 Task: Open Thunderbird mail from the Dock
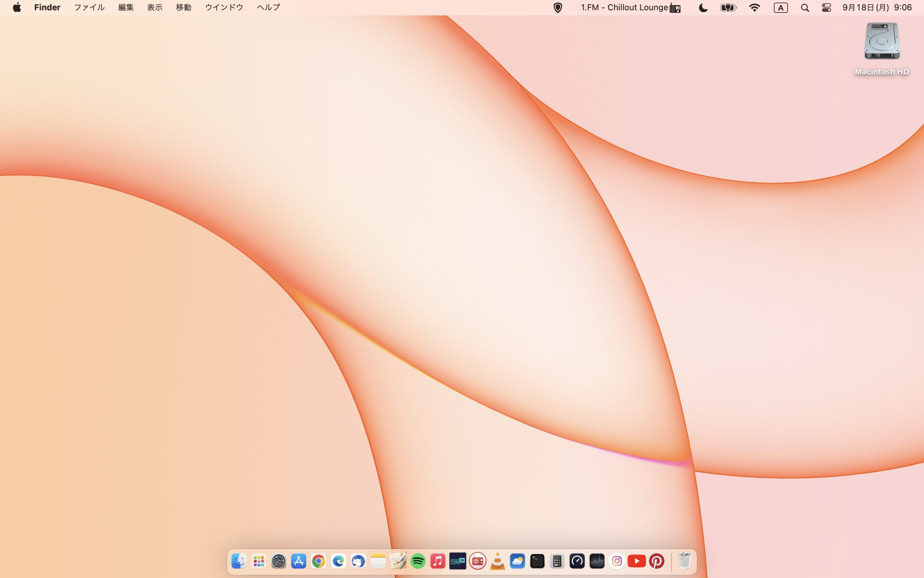(x=358, y=561)
